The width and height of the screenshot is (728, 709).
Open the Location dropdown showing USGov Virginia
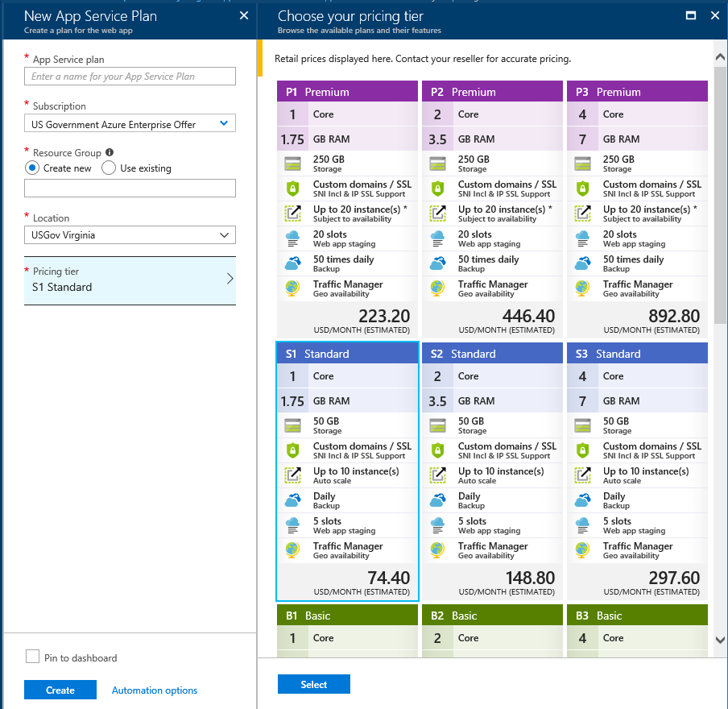[130, 235]
